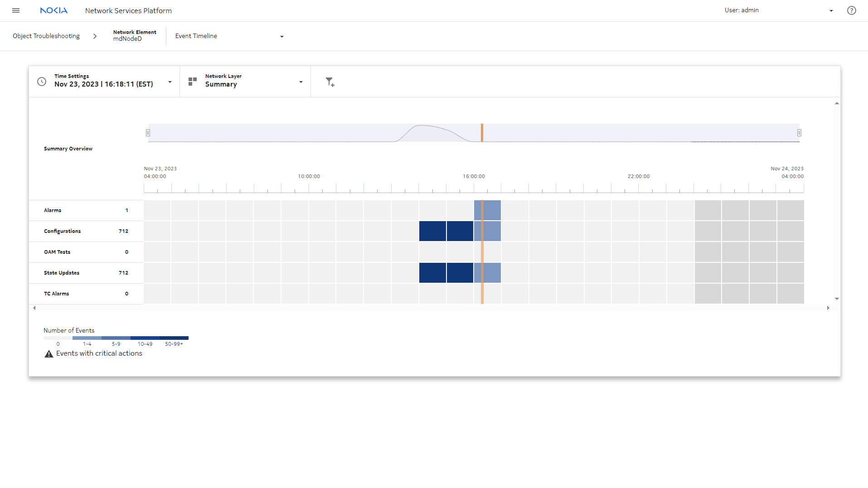The image size is (868, 488).
Task: Open the help question mark icon
Action: pyautogui.click(x=851, y=10)
